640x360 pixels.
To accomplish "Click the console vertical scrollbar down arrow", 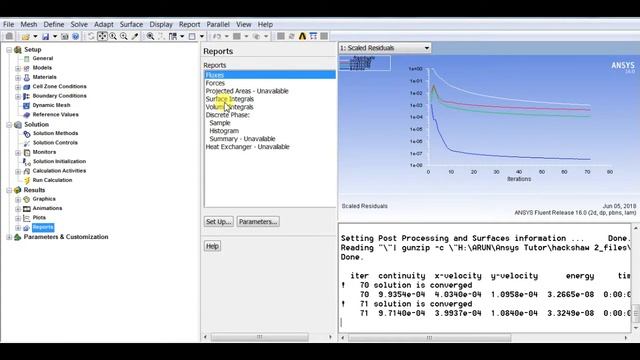I will point(636,328).
